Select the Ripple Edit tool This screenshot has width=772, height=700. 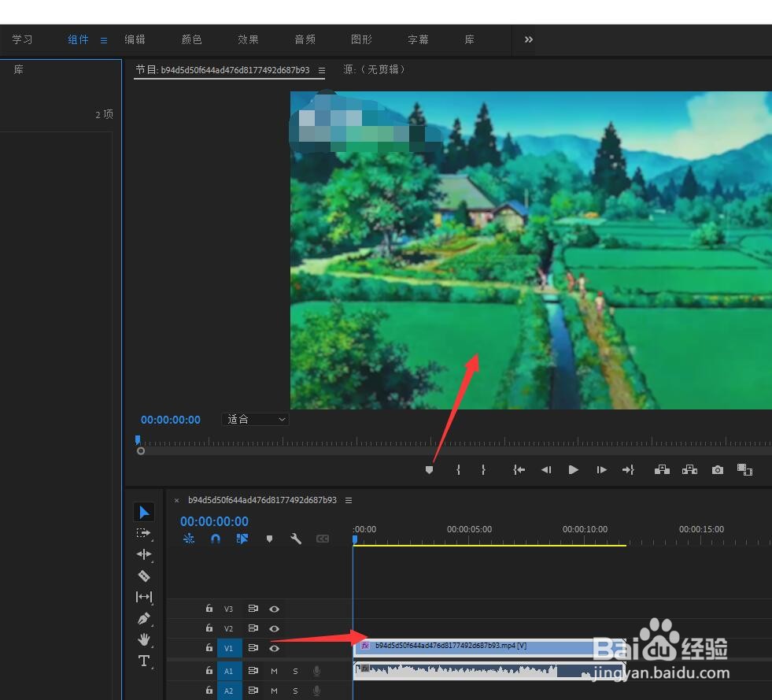144,554
